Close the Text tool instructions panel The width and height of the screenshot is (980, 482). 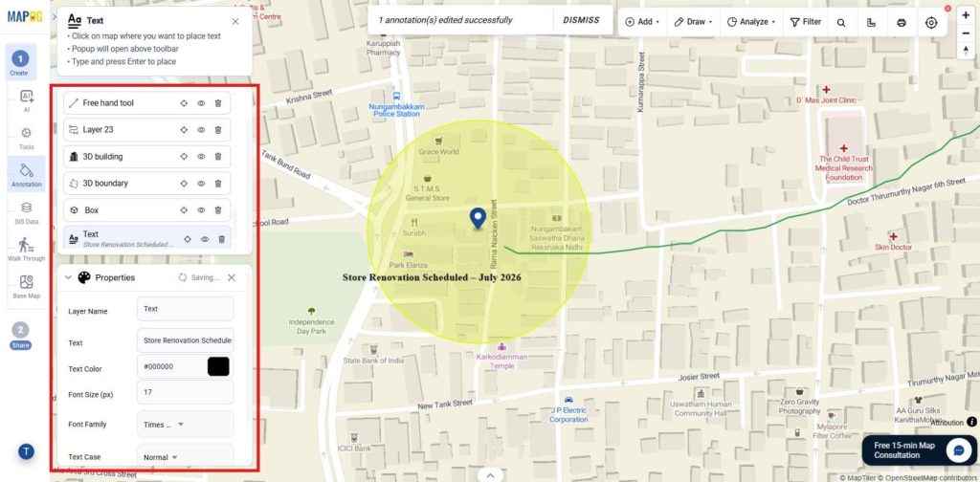coord(235,21)
